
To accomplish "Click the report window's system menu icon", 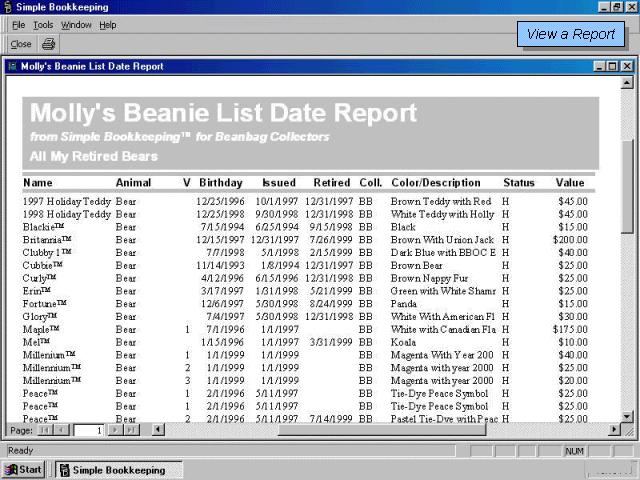I will tap(12, 66).
